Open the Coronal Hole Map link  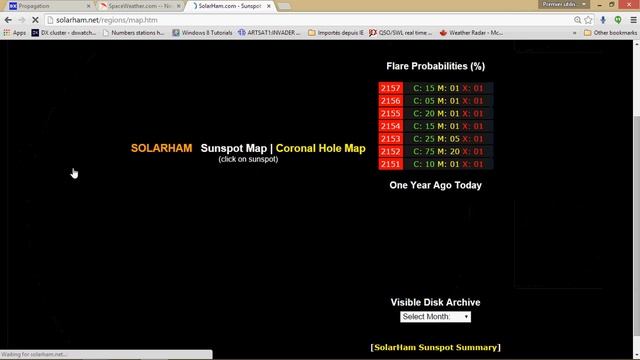click(x=320, y=148)
